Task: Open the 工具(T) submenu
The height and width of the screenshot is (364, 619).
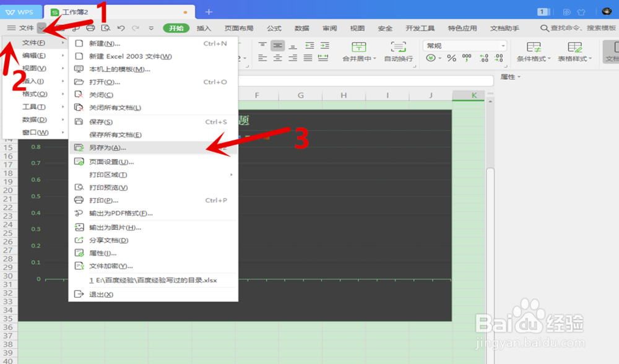Action: [x=35, y=106]
